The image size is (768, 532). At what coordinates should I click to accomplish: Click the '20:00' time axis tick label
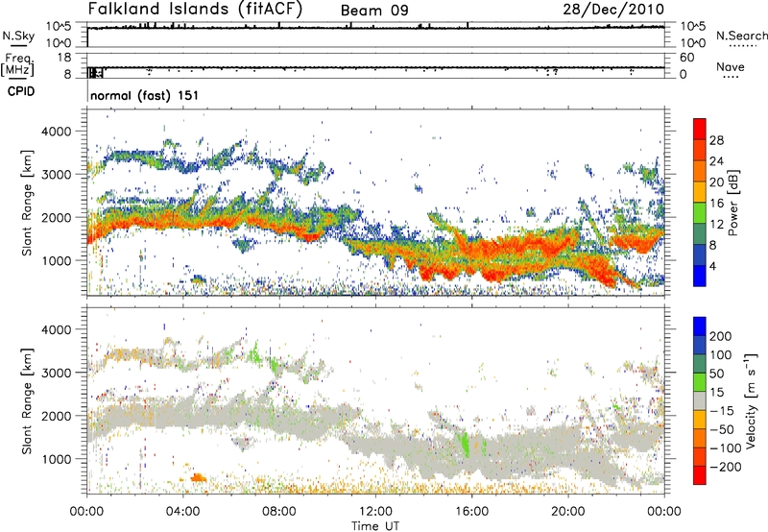pyautogui.click(x=567, y=512)
